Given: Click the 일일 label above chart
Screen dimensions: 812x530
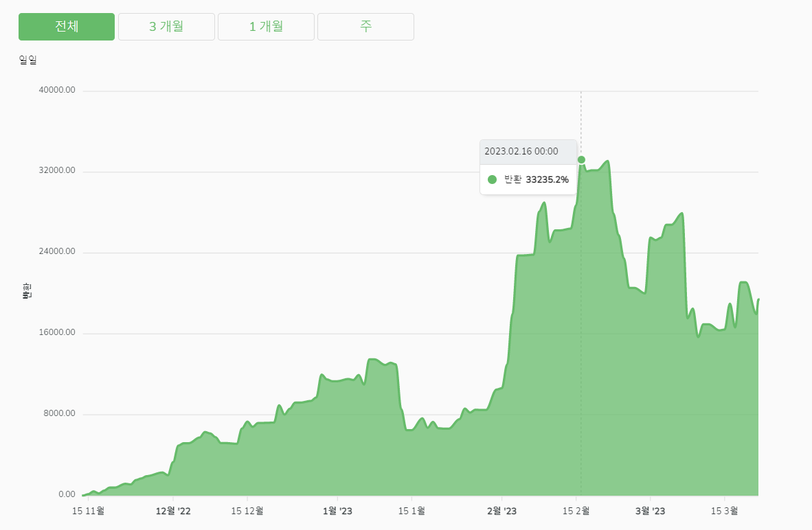Looking at the screenshot, I should [x=28, y=60].
